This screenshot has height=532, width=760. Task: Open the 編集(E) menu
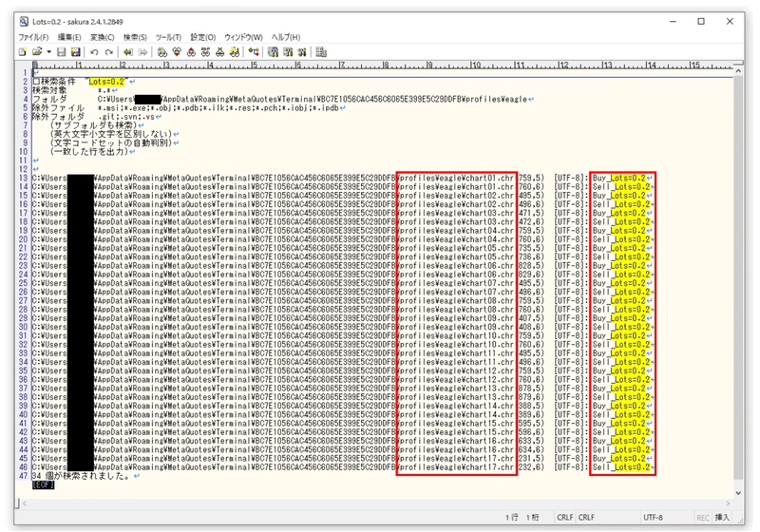point(69,37)
